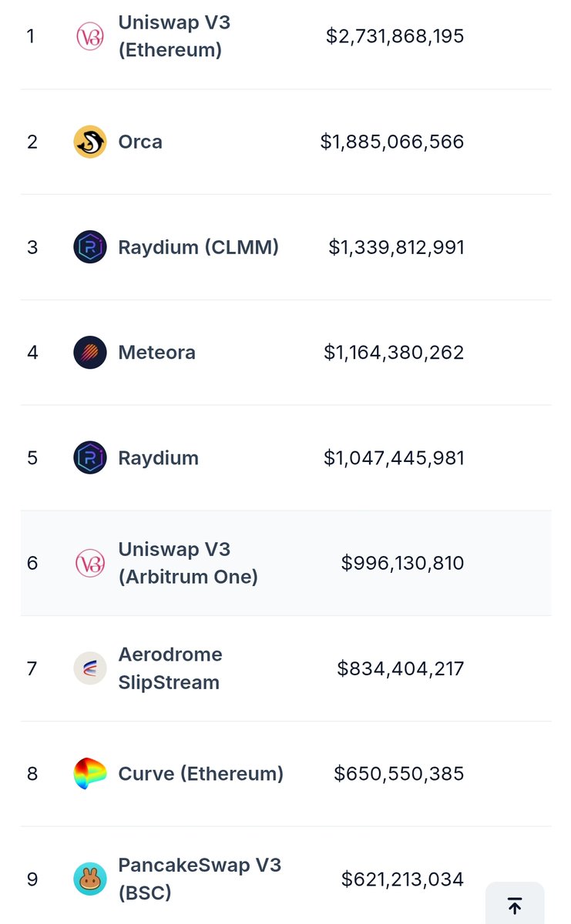This screenshot has width=571, height=924.
Task: Open the Curve (Ethereum) name link
Action: click(x=201, y=774)
